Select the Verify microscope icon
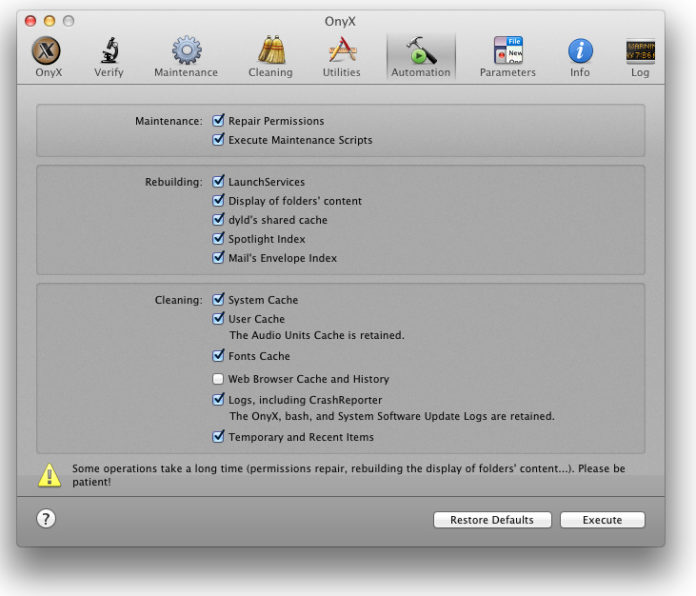 click(109, 52)
